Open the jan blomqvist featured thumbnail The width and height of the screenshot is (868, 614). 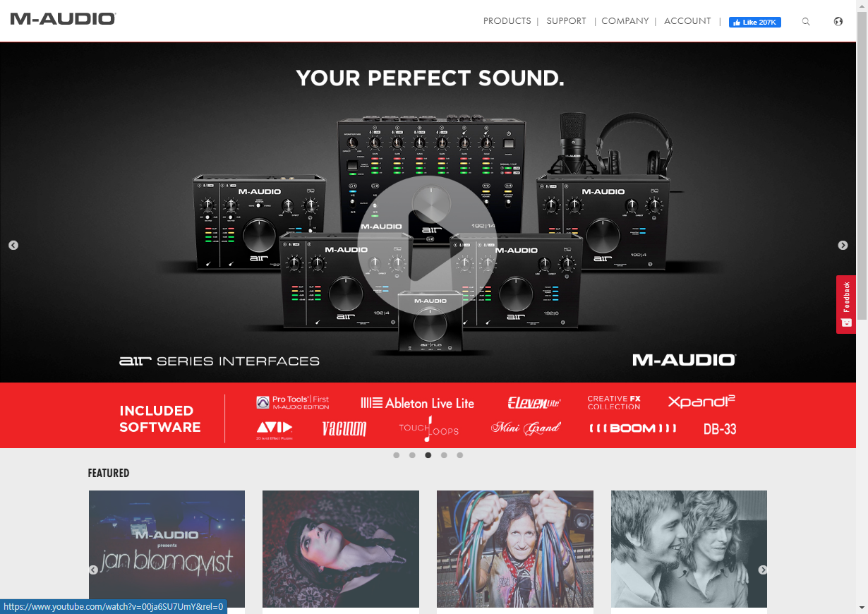click(167, 549)
